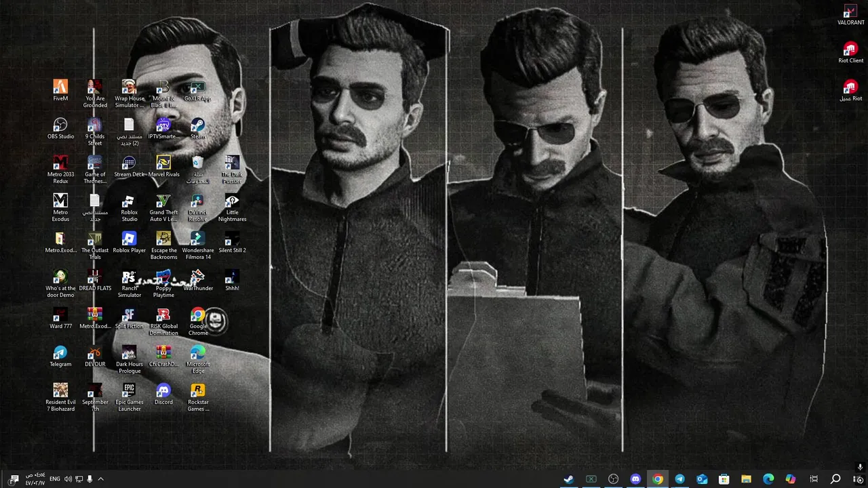This screenshot has height=488, width=868.
Task: Open the notification center icon
Action: 14,479
